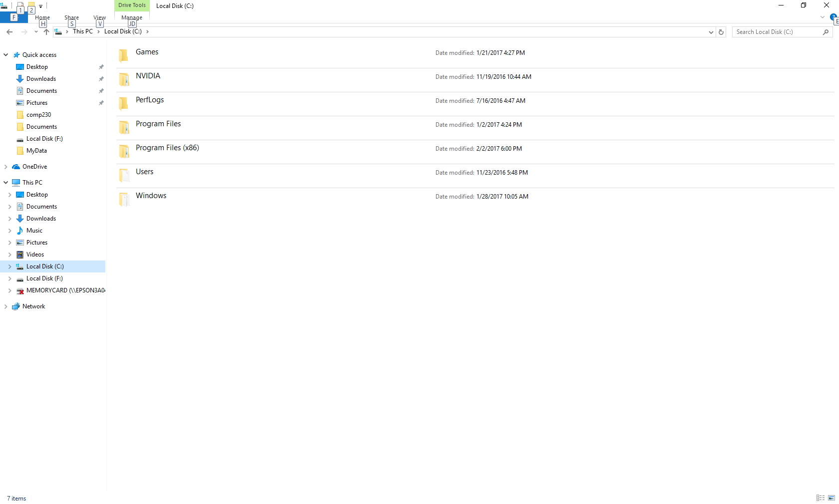Click the Back navigation arrow
Screen dimensions: 839x504
[x=9, y=32]
